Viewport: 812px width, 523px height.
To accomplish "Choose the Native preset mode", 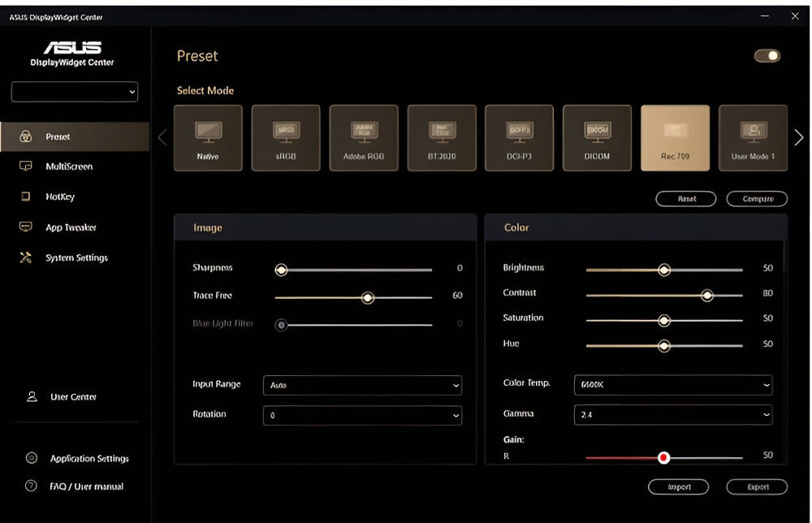I will pos(208,137).
